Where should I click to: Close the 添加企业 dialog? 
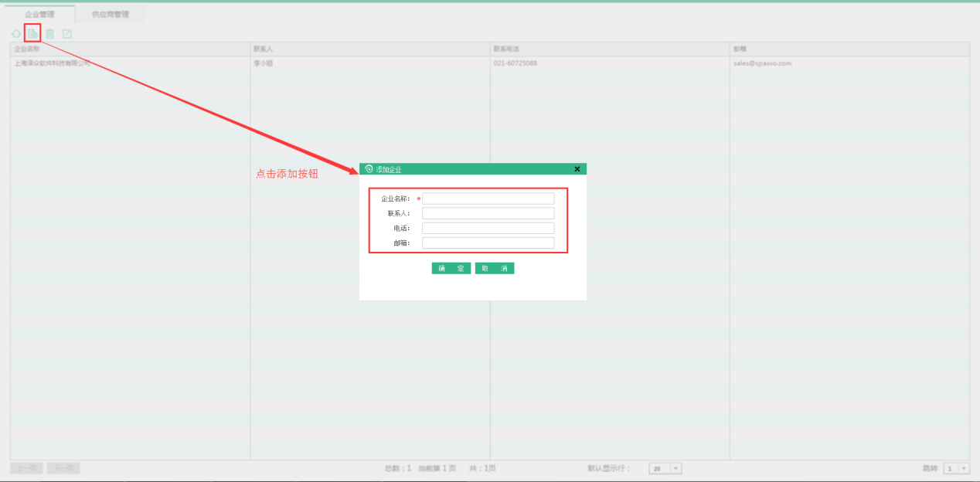[x=577, y=169]
